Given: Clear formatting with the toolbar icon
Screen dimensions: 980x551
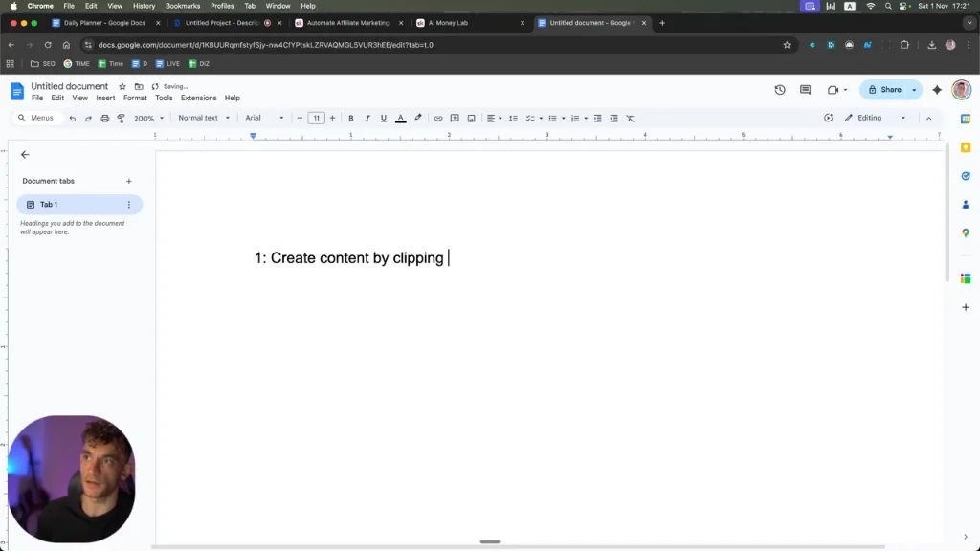Looking at the screenshot, I should point(630,118).
